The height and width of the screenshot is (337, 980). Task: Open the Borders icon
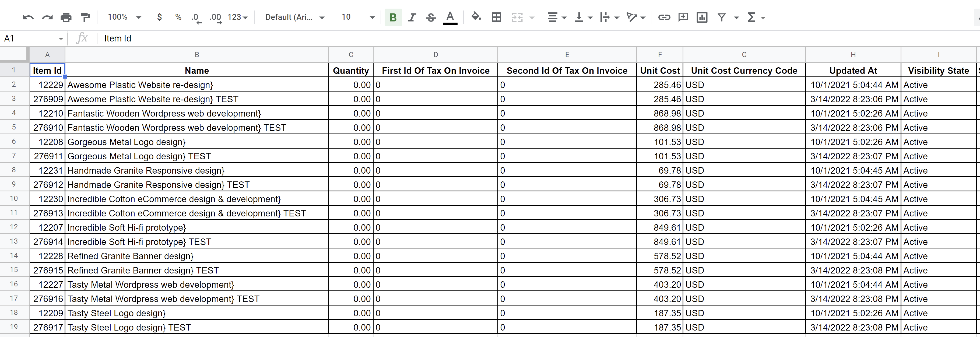pos(496,17)
